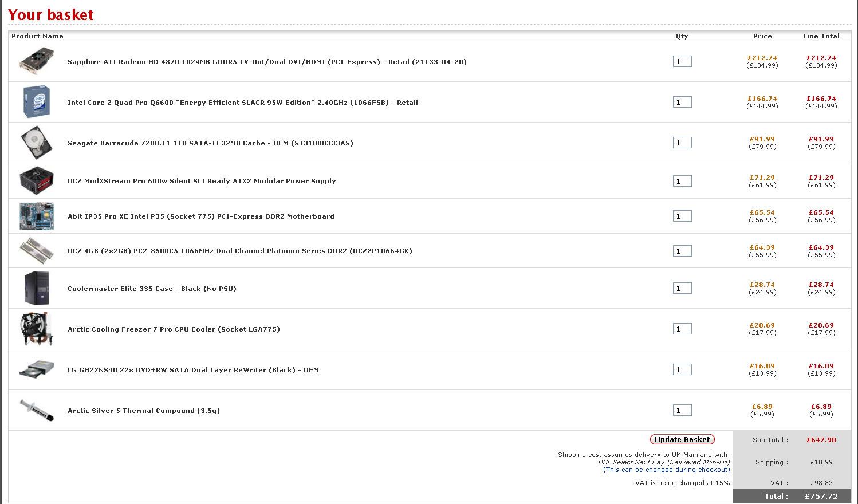Select the grand Total £757.72
This screenshot has height=504, width=858.
(x=821, y=497)
